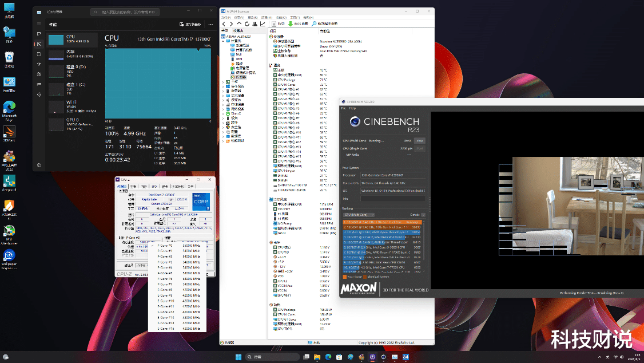Open Services page in Task Manager sidebar
The image size is (644, 363).
click(x=39, y=94)
